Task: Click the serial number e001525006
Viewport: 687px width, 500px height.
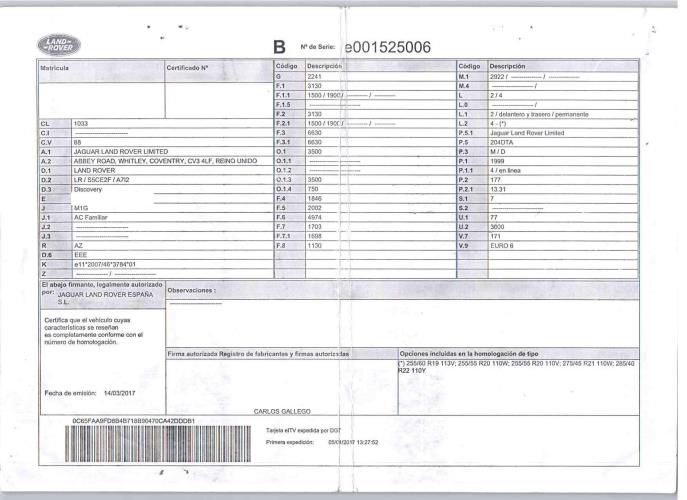Action: click(x=388, y=47)
